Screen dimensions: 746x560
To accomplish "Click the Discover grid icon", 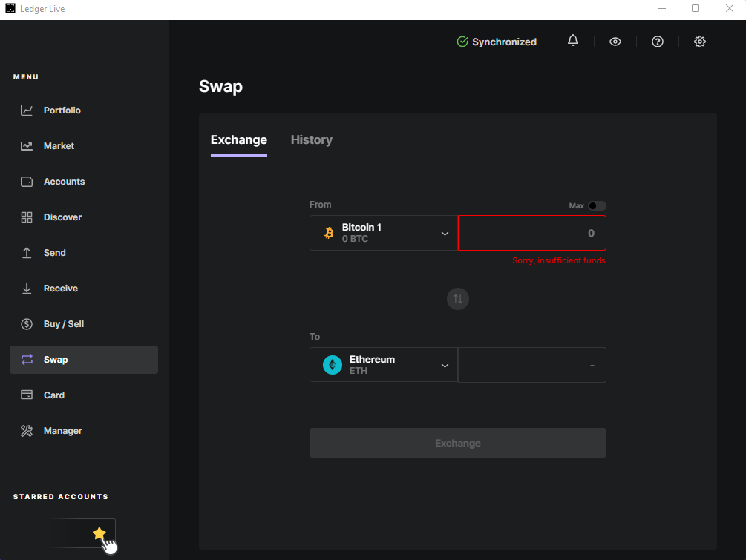I will click(27, 217).
